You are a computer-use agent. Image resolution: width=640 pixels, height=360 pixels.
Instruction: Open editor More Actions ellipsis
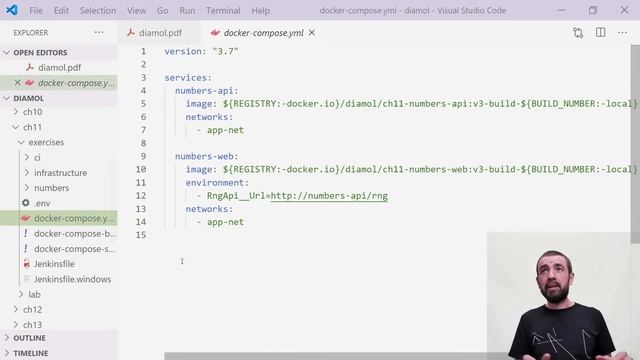(622, 32)
